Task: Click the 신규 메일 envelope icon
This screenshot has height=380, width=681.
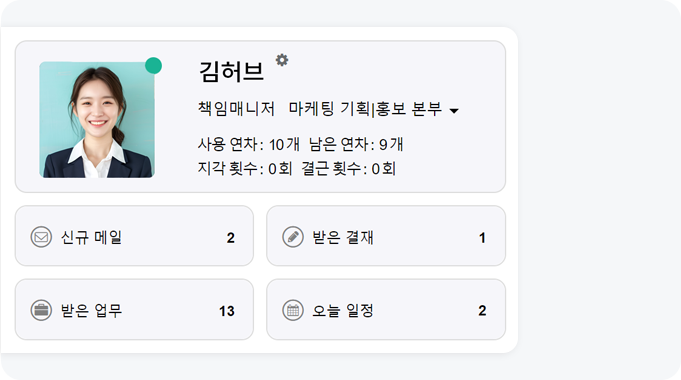Action: click(x=41, y=237)
